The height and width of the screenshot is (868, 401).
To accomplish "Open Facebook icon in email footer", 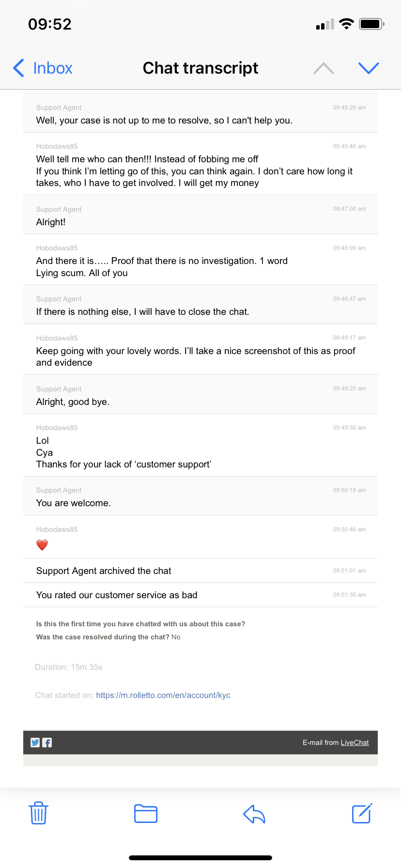I will click(47, 743).
